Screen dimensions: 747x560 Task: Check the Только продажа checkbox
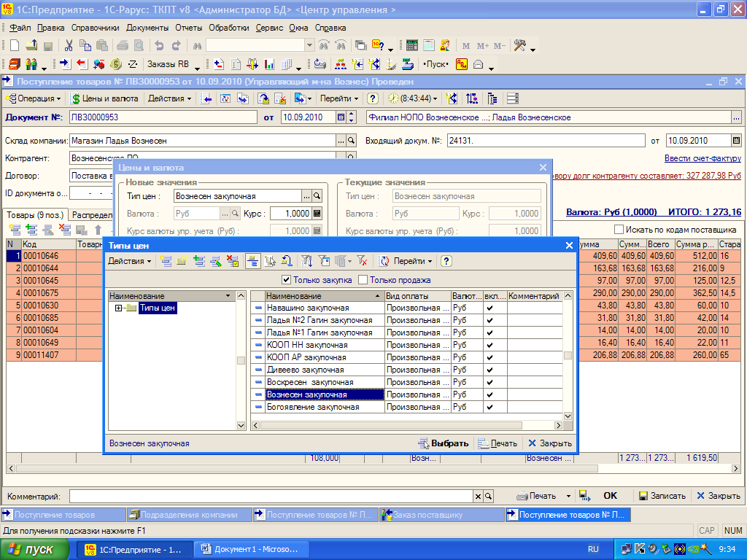[363, 280]
